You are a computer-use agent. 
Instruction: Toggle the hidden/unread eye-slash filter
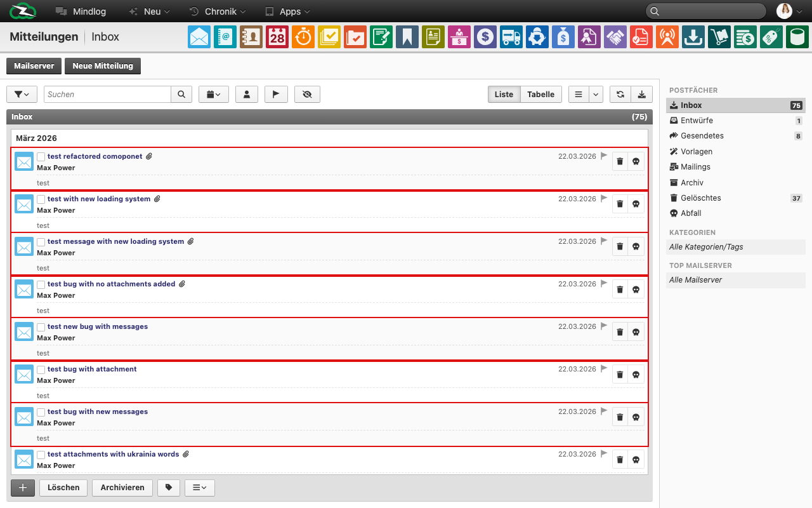(307, 94)
